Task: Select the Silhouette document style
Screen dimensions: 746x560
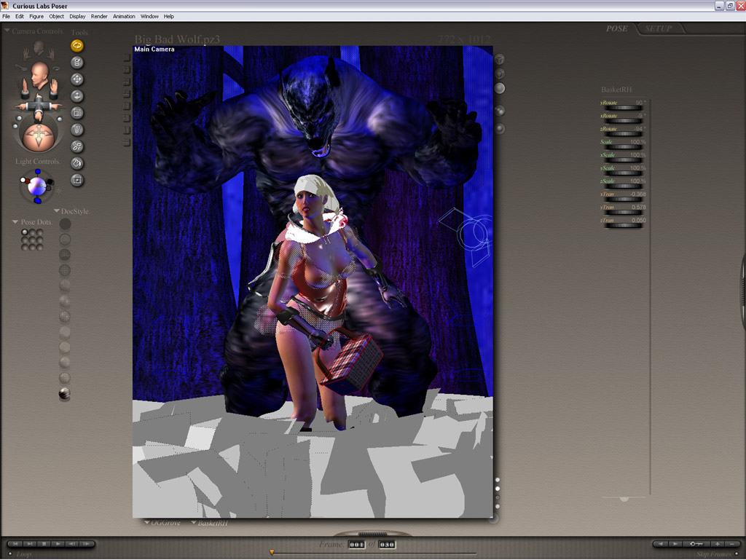Action: (65, 224)
